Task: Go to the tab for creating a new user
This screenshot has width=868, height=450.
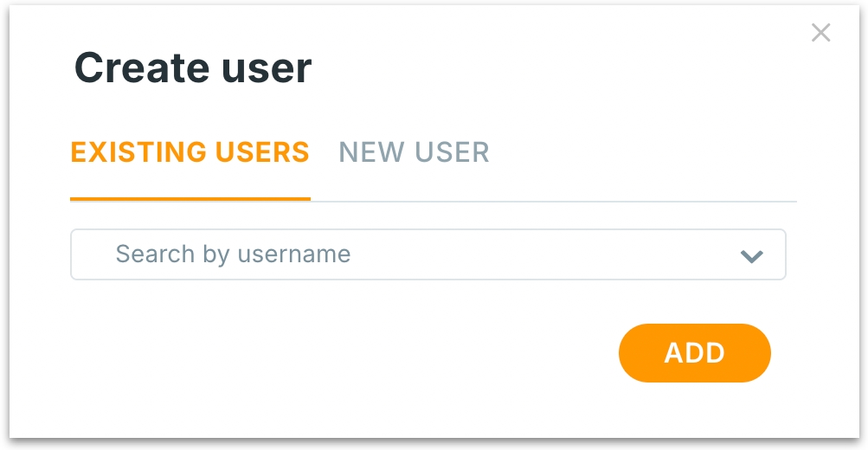Action: click(414, 153)
